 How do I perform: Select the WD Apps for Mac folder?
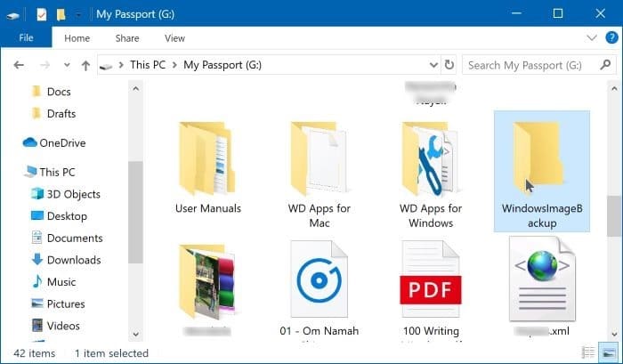click(x=320, y=174)
